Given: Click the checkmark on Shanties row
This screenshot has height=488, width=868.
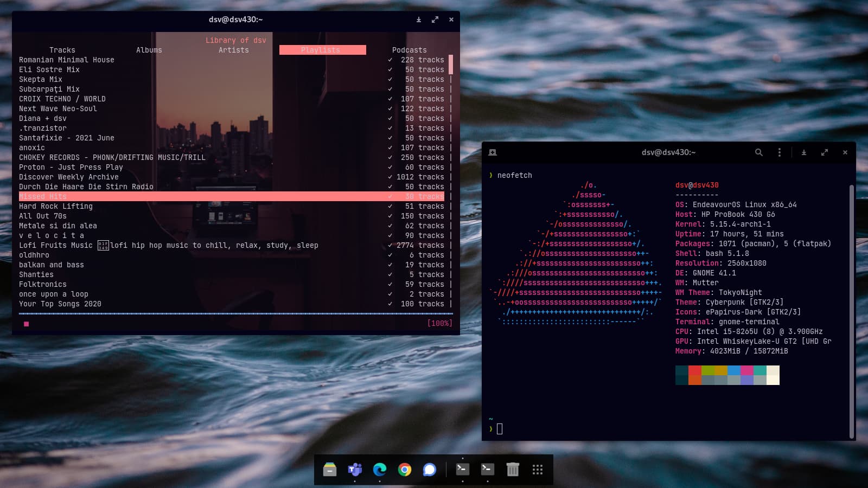Looking at the screenshot, I should click(x=390, y=274).
